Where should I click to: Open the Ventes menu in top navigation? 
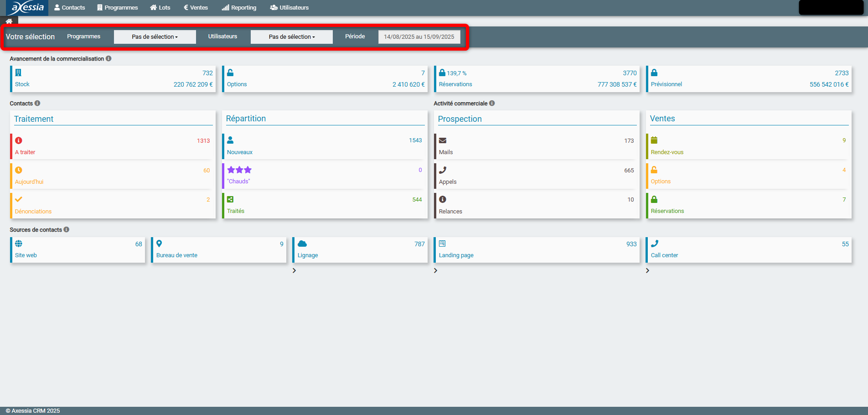[x=196, y=8]
